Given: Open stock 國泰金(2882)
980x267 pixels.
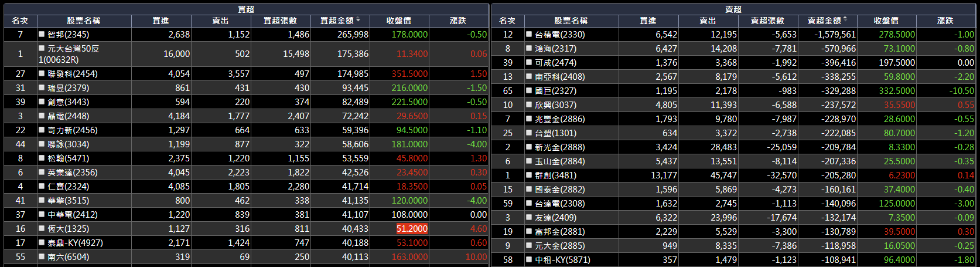Looking at the screenshot, I should (560, 189).
